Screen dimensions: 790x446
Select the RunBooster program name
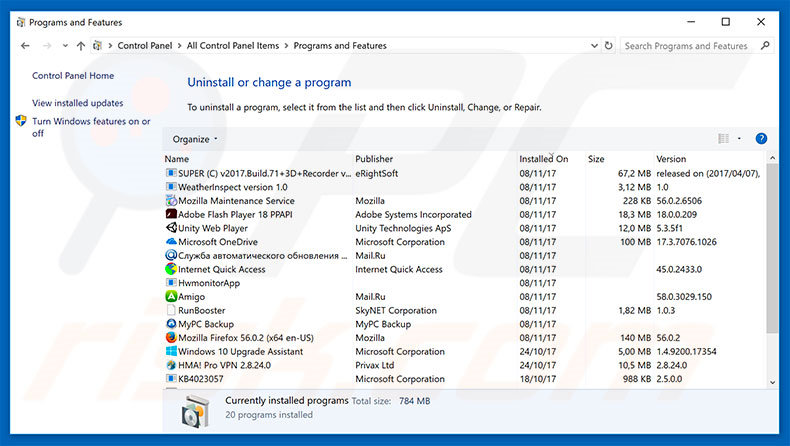coord(202,310)
